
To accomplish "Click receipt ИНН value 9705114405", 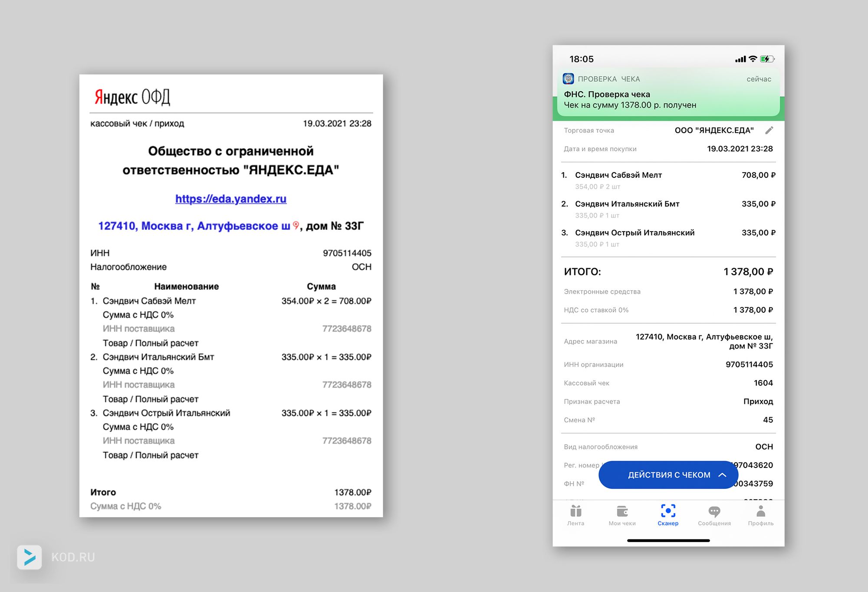I will pos(347,253).
